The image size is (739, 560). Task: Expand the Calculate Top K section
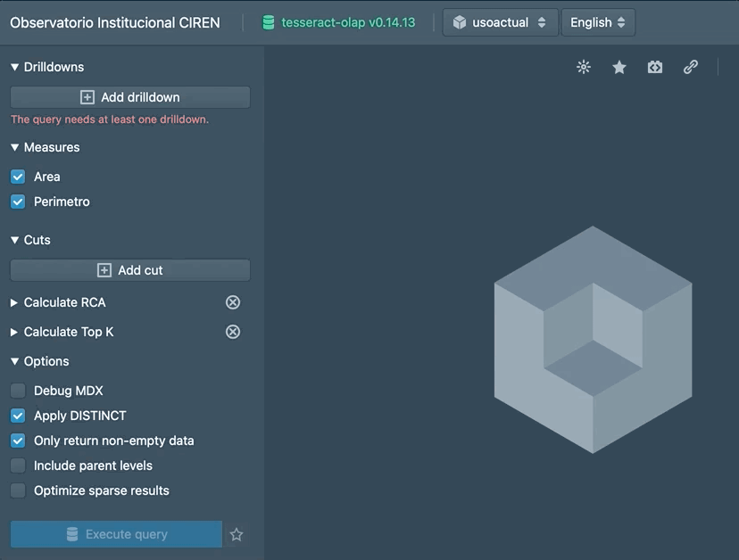pos(62,332)
